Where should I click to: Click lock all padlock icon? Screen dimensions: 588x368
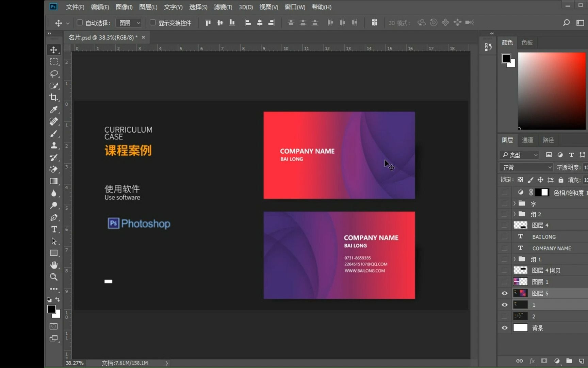[561, 180]
